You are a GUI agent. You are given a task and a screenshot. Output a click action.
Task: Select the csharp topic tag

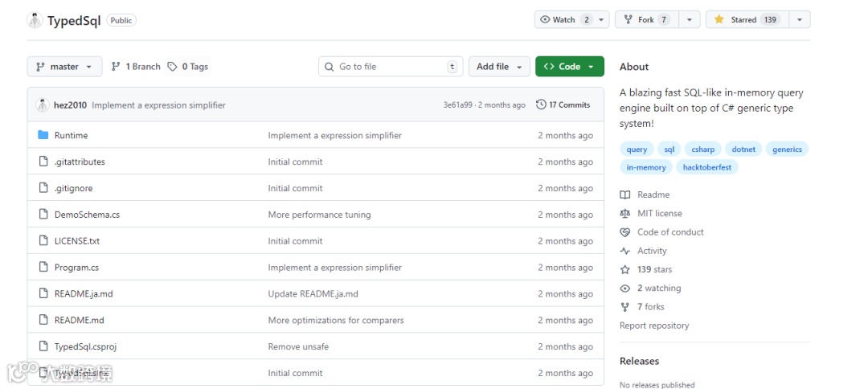coord(703,149)
